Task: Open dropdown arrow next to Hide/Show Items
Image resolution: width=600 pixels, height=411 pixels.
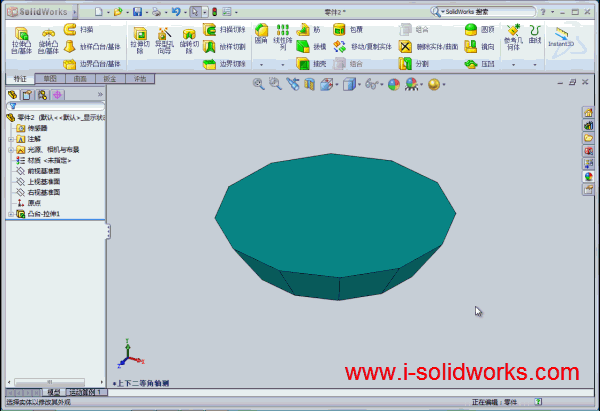Action: pyautogui.click(x=382, y=85)
